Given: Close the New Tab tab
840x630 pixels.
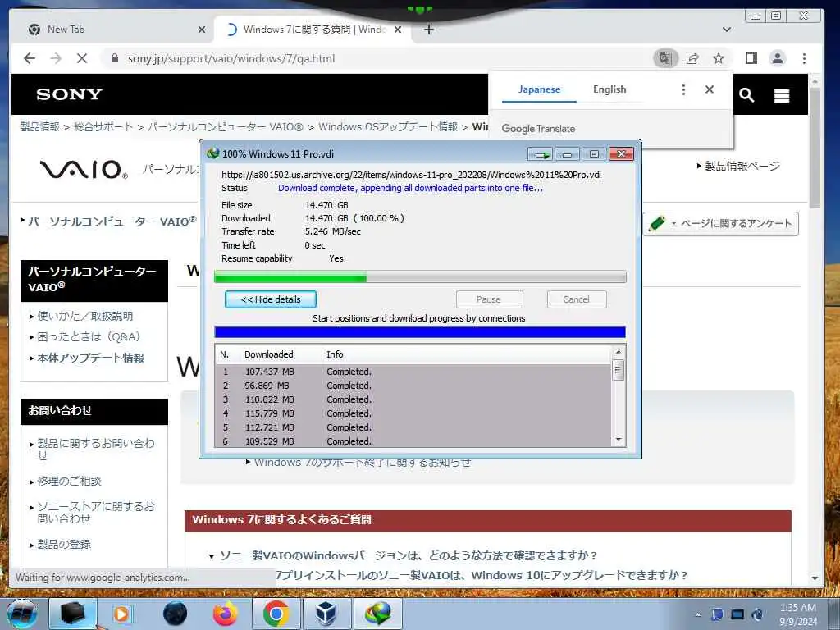Looking at the screenshot, I should (202, 30).
